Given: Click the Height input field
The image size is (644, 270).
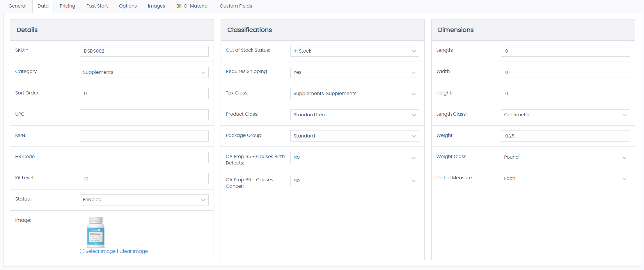Looking at the screenshot, I should (x=565, y=94).
